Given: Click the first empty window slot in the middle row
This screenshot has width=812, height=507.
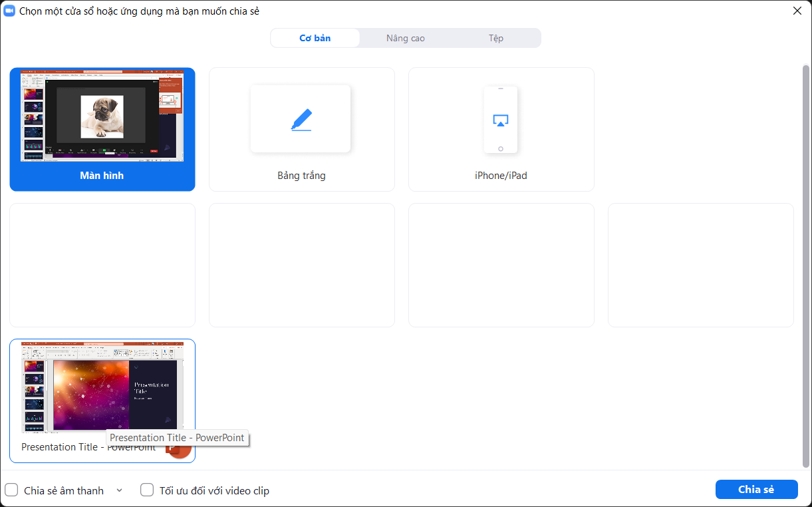Looking at the screenshot, I should (102, 265).
